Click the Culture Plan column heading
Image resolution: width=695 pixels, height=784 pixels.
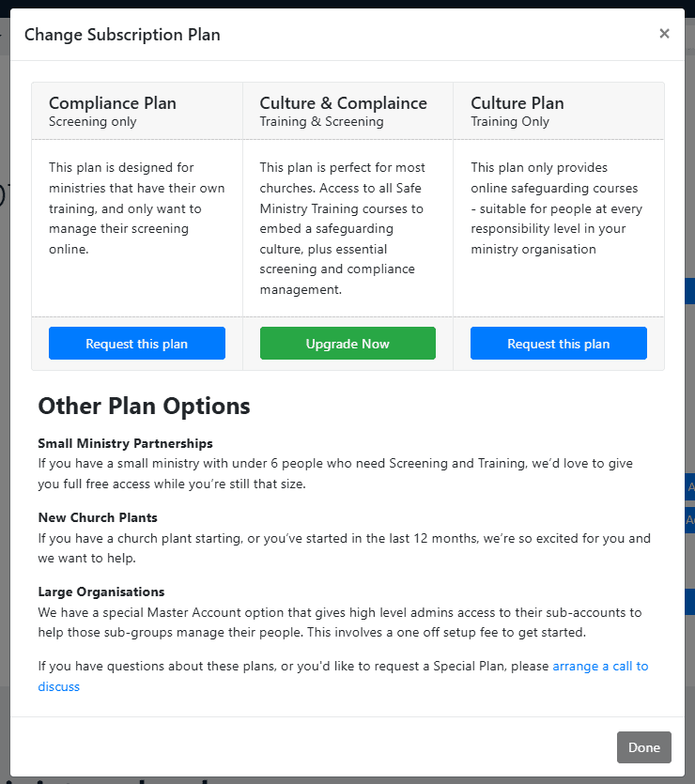coord(517,103)
